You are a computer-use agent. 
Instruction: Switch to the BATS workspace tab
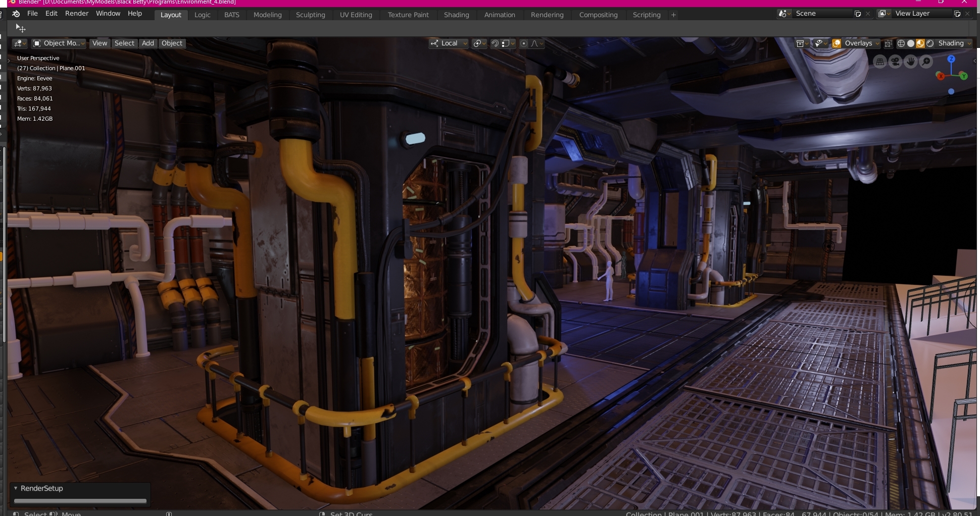(232, 15)
